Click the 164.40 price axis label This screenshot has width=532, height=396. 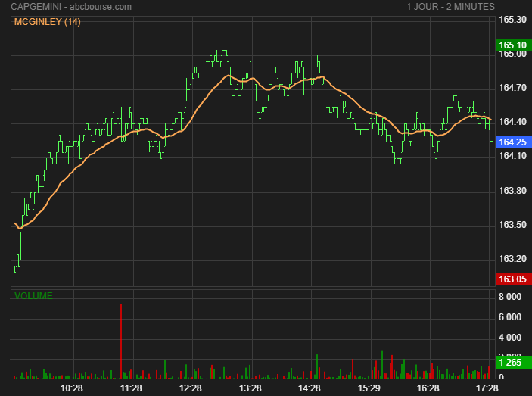pos(512,122)
